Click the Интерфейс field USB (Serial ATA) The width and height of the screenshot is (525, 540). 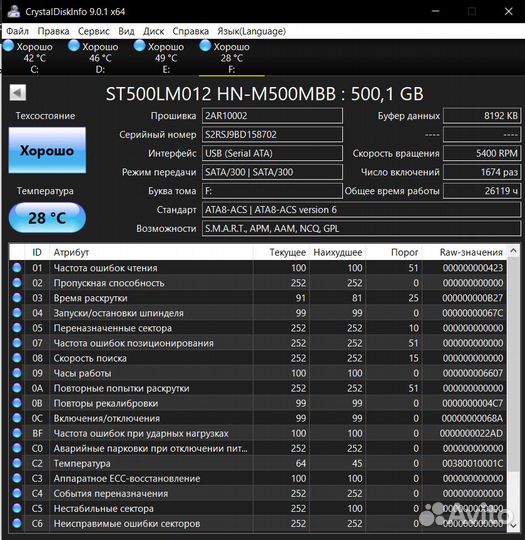coord(272,153)
